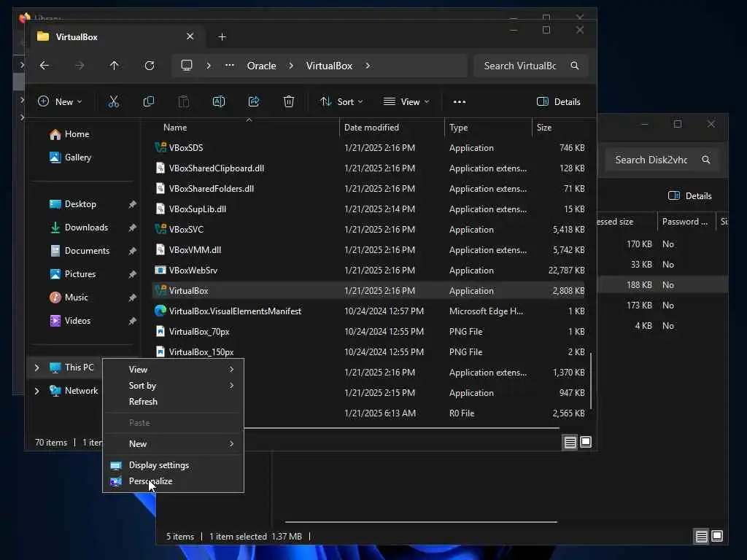Click Oracle in the breadcrumb path

click(x=262, y=66)
